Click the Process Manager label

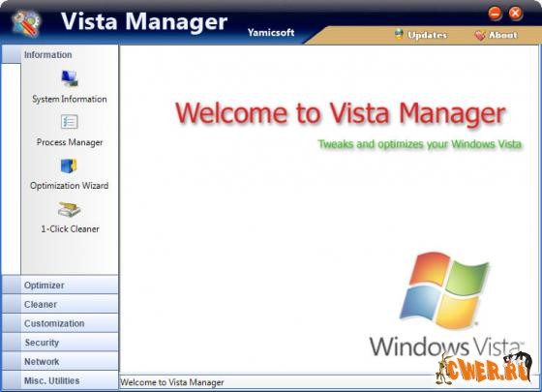[x=70, y=142]
